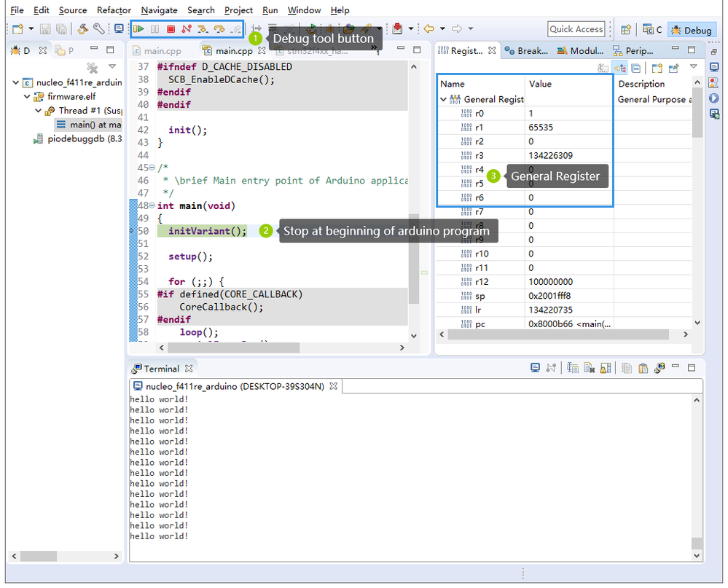The width and height of the screenshot is (728, 588).
Task: Click the Step Over button
Action: [x=219, y=28]
